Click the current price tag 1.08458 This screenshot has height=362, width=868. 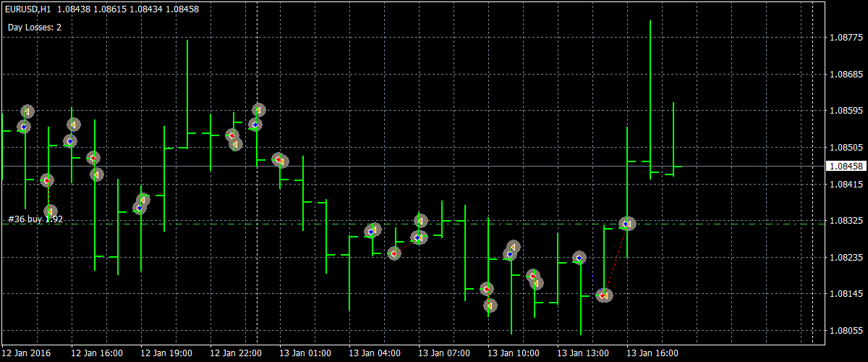[x=846, y=166]
